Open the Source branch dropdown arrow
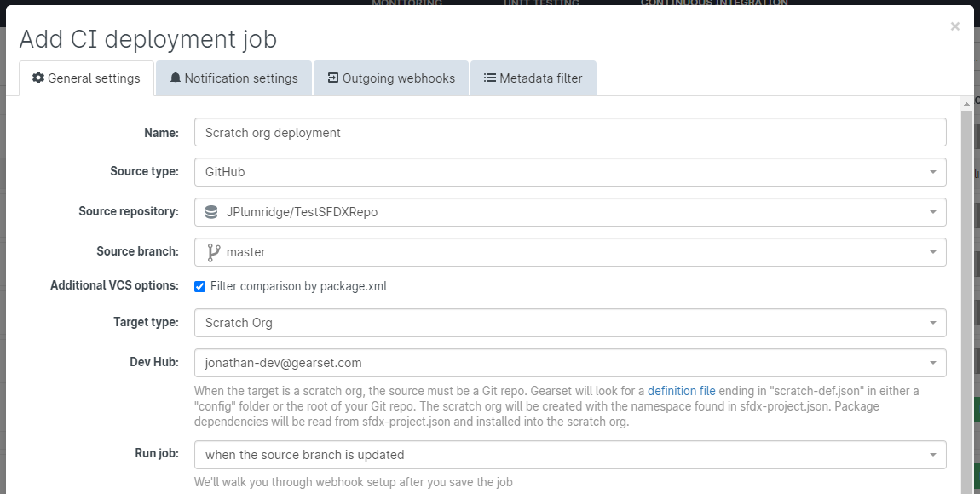 [933, 252]
